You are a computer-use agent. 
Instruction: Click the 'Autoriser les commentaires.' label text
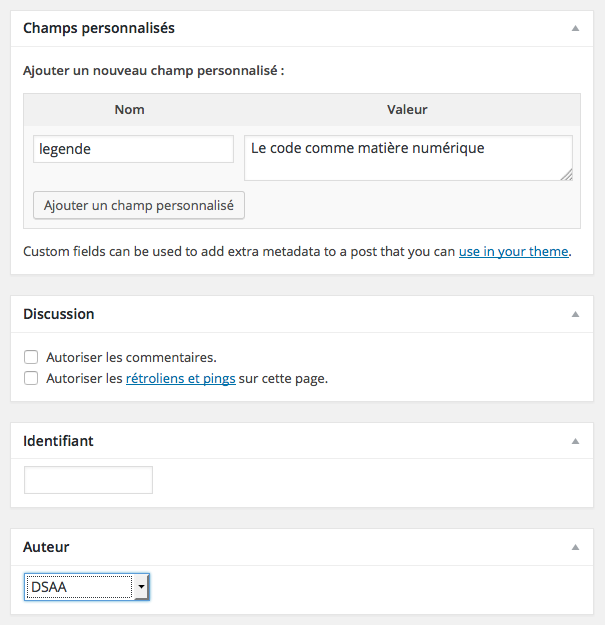pos(131,357)
